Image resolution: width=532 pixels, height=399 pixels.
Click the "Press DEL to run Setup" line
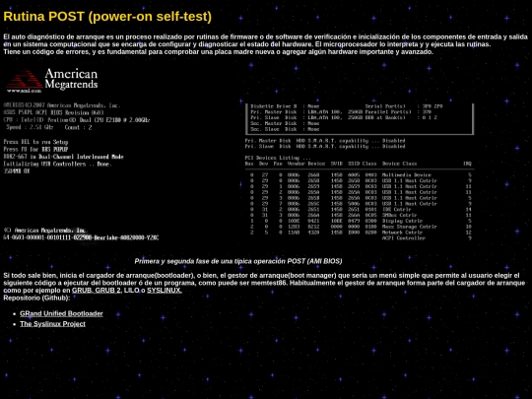tap(36, 142)
